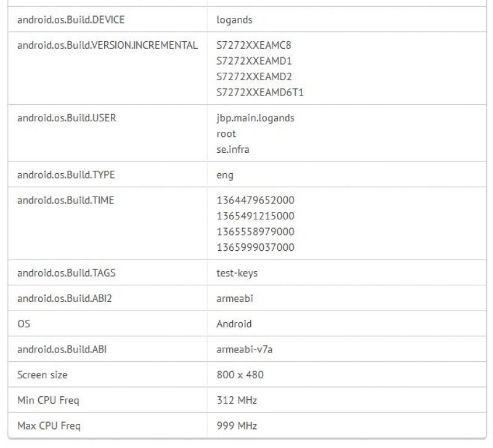Image resolution: width=493 pixels, height=448 pixels.
Task: Click build time 1365999037000
Action: (255, 248)
